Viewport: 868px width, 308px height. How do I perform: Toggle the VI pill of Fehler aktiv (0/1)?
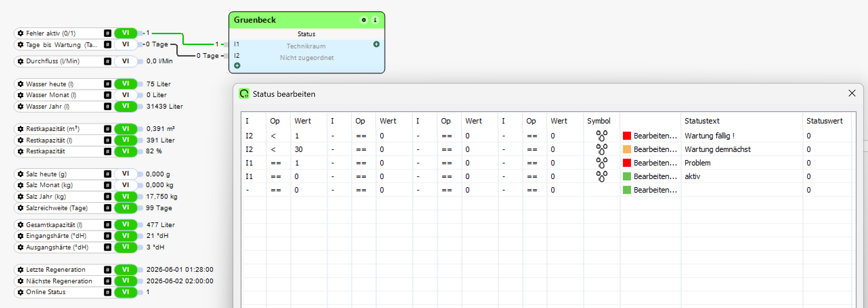pyautogui.click(x=126, y=33)
